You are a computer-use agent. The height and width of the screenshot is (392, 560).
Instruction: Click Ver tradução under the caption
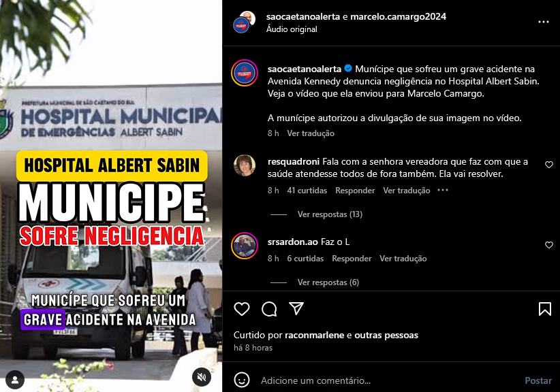pos(311,133)
